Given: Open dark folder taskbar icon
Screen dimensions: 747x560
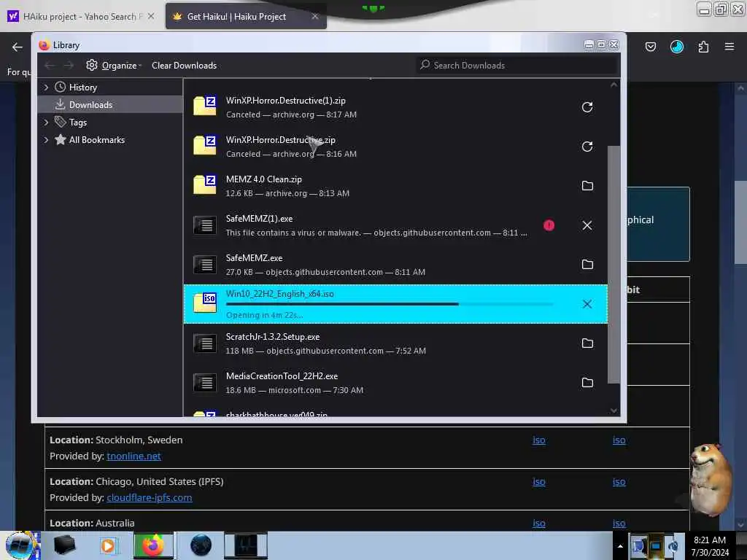Looking at the screenshot, I should (64, 545).
